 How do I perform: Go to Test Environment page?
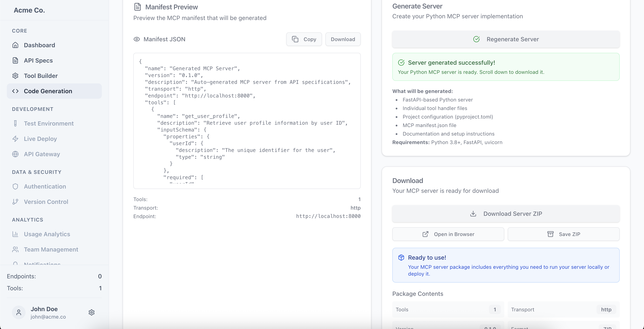(x=49, y=123)
